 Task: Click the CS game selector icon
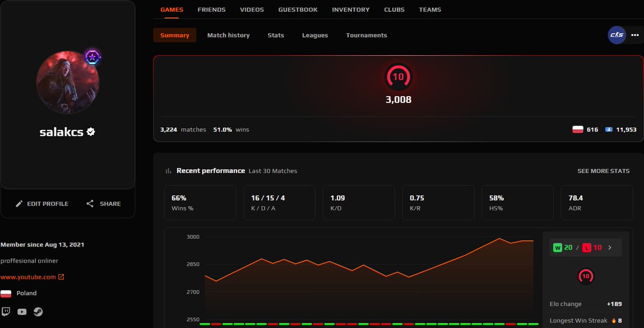click(616, 35)
